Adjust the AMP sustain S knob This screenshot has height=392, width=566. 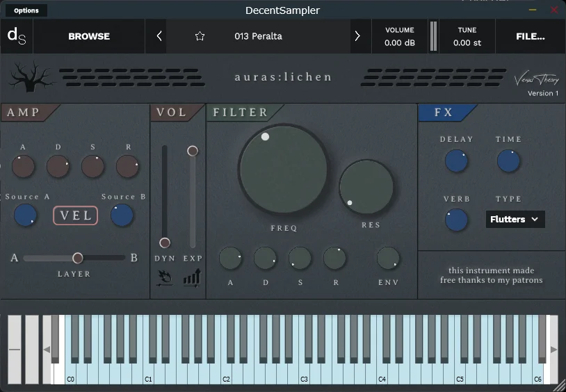tap(92, 166)
